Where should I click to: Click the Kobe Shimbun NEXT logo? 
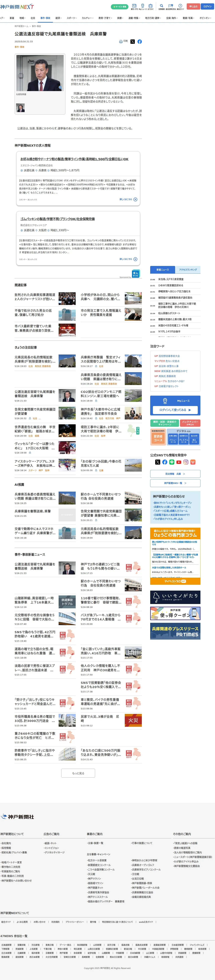pyautogui.click(x=17, y=7)
